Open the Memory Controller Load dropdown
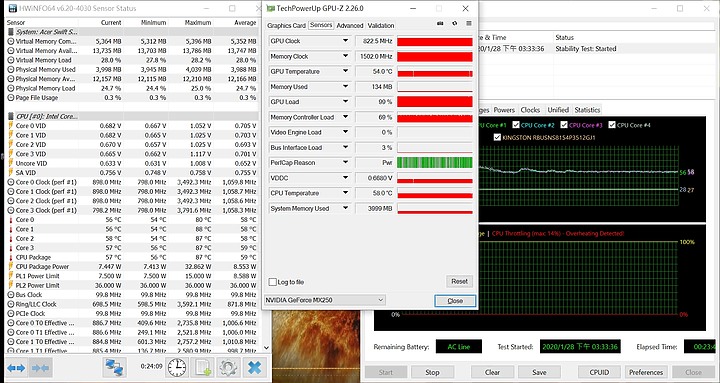 (x=345, y=117)
